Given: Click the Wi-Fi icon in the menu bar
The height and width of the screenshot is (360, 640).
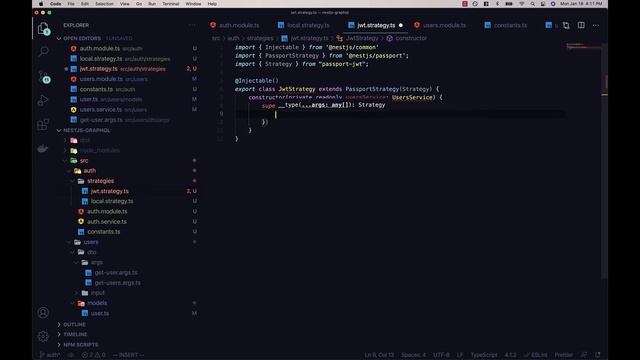Looking at the screenshot, I should click(521, 4).
